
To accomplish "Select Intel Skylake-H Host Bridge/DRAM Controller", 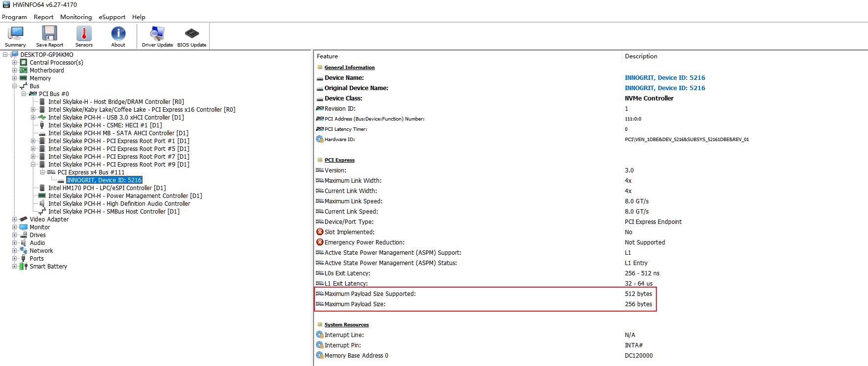I will 116,102.
